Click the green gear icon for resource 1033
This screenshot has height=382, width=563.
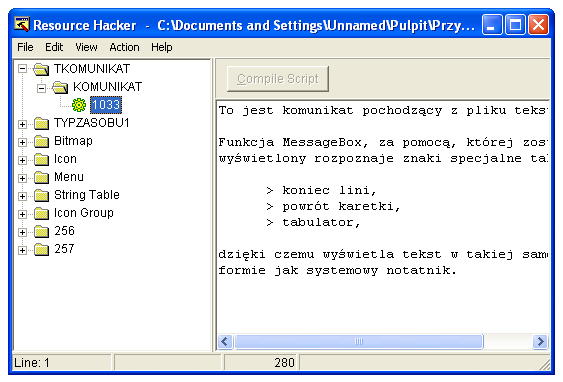[x=79, y=105]
